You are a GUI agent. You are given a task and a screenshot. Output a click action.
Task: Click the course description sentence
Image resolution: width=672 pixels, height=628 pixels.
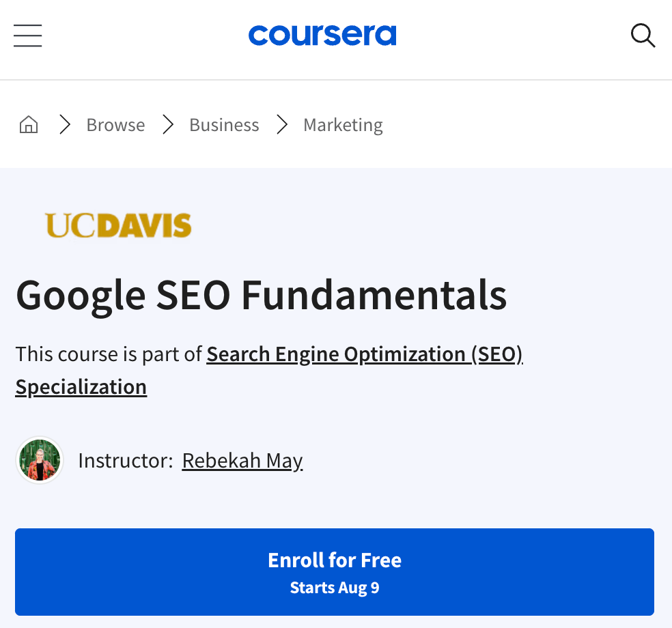tap(109, 354)
